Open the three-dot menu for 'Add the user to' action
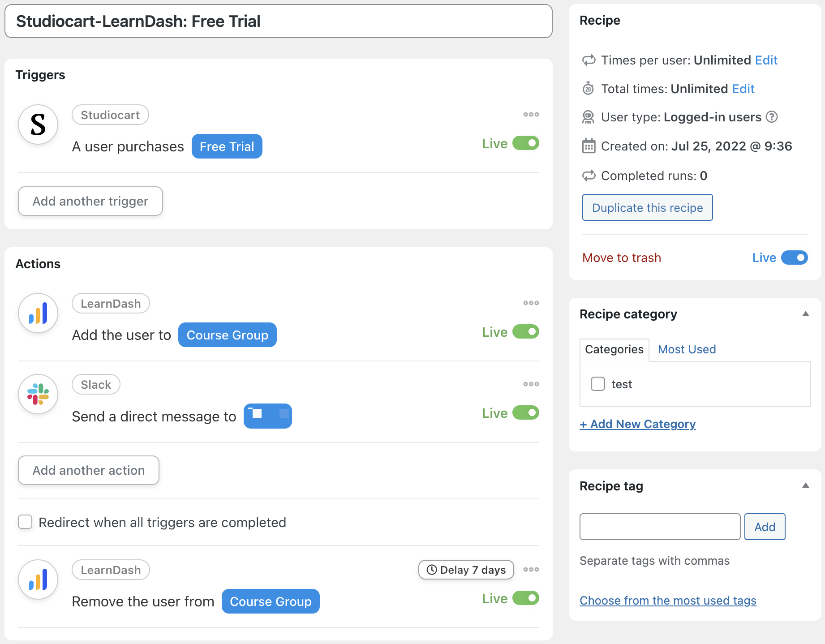 (x=531, y=303)
